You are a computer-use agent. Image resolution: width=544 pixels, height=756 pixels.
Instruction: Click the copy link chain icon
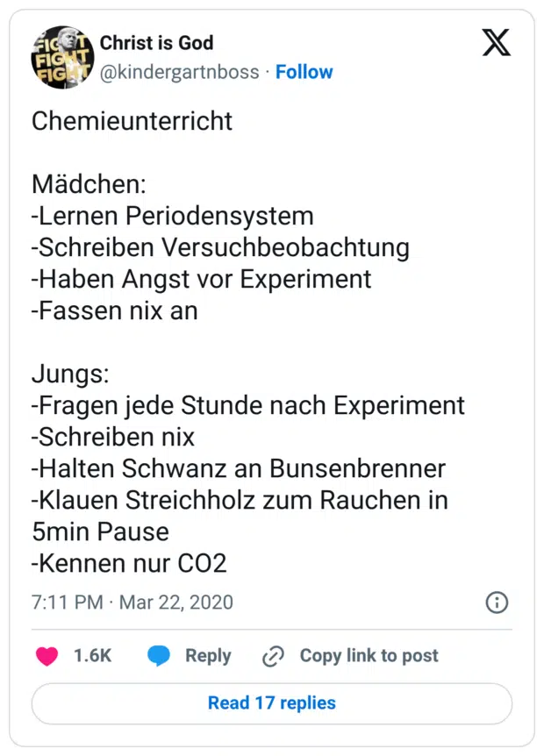pyautogui.click(x=275, y=655)
